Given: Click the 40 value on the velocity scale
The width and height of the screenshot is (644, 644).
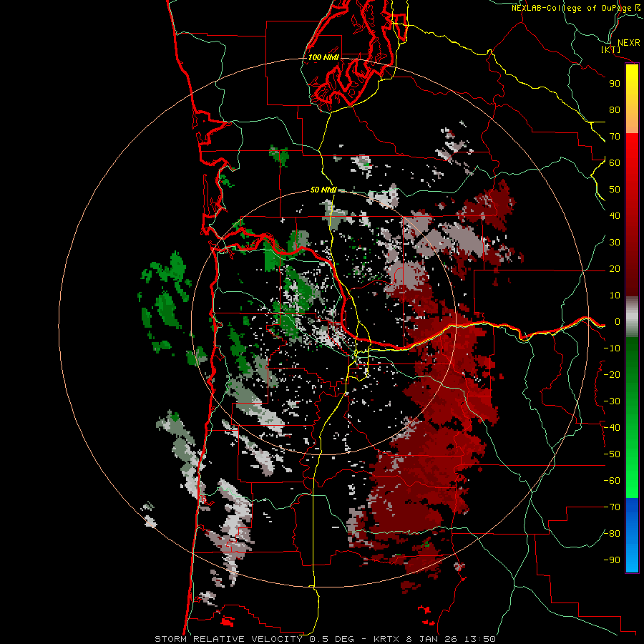Looking at the screenshot, I should point(615,215).
